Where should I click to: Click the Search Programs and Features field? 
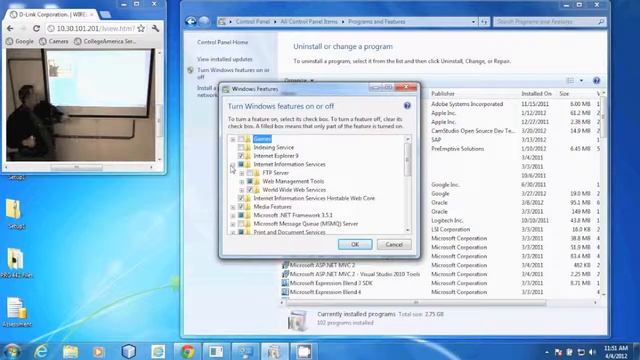pos(549,22)
